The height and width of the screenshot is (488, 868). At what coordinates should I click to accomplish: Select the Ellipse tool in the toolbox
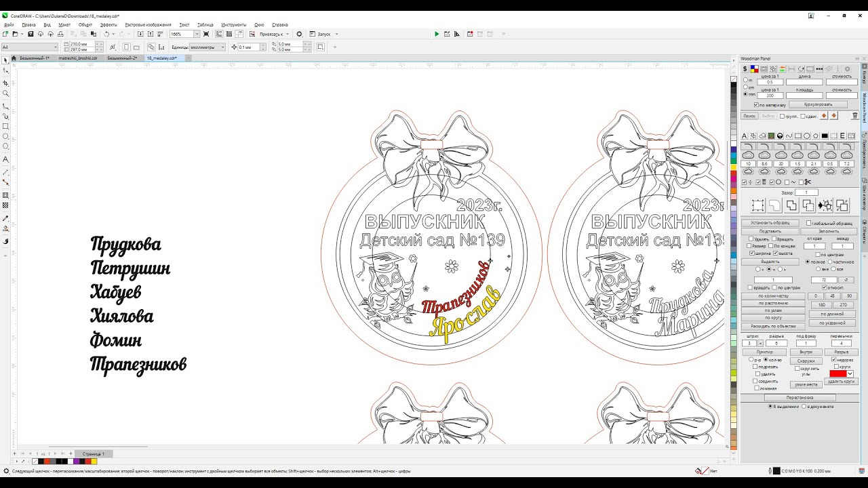coord(5,136)
